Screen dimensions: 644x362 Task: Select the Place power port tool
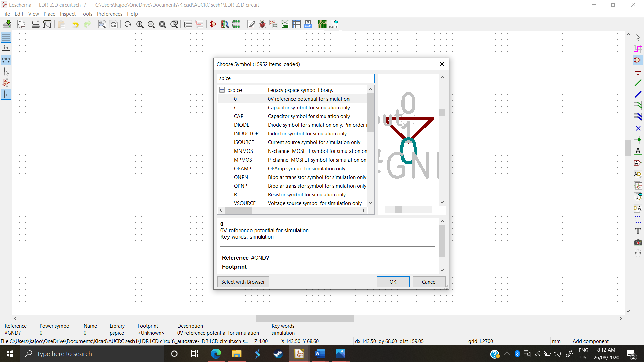coord(638,72)
